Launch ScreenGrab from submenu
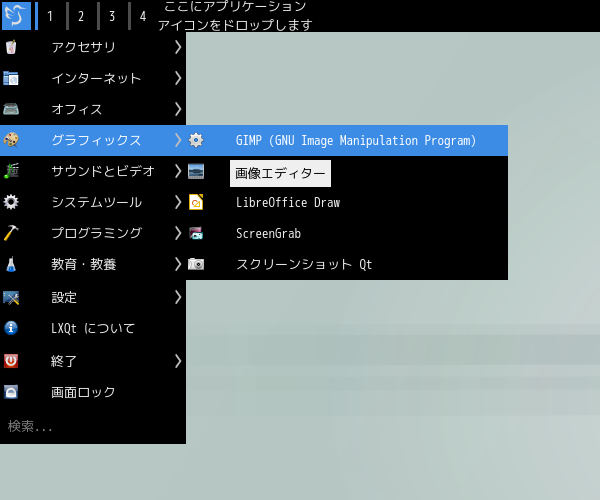 (x=347, y=233)
